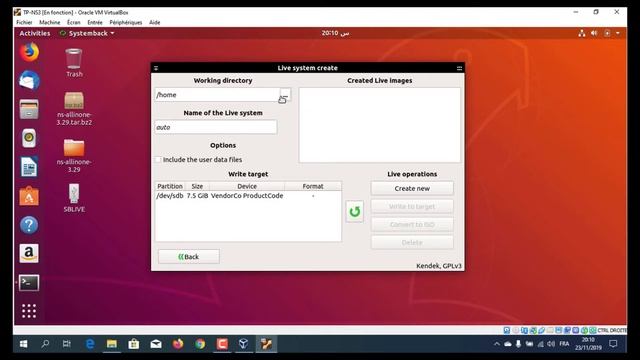Image resolution: width=640 pixels, height=360 pixels.
Task: Open the Help icon in the dock
Action: (29, 225)
